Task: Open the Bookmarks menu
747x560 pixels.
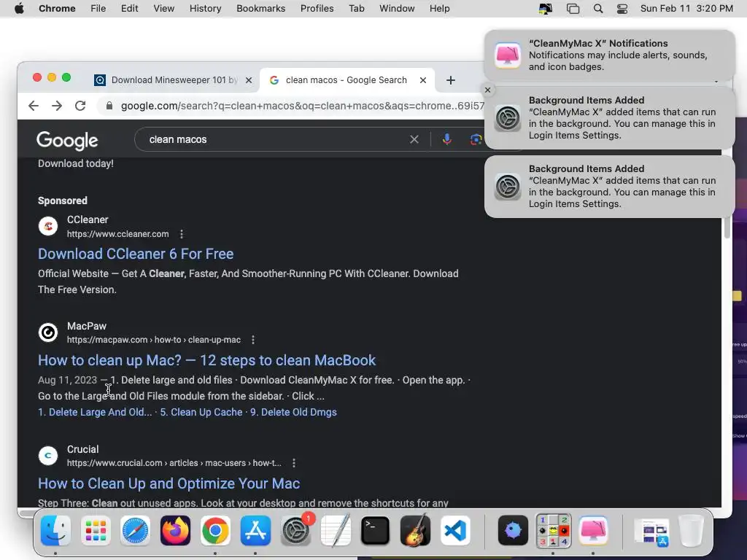Action: pyautogui.click(x=260, y=9)
